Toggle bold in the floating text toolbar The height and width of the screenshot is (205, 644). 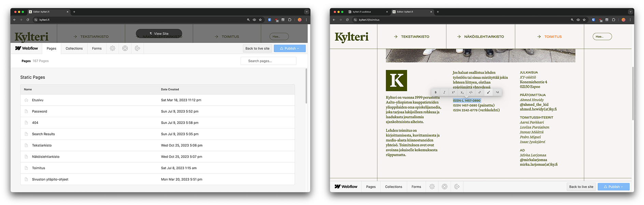[435, 92]
